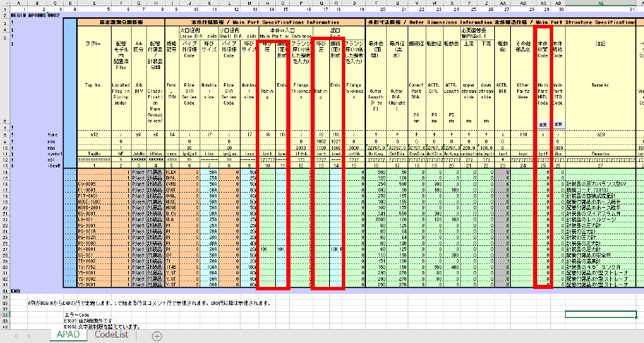This screenshot has width=644, height=343.
Task: Select column P header
Action: tap(301, 3)
